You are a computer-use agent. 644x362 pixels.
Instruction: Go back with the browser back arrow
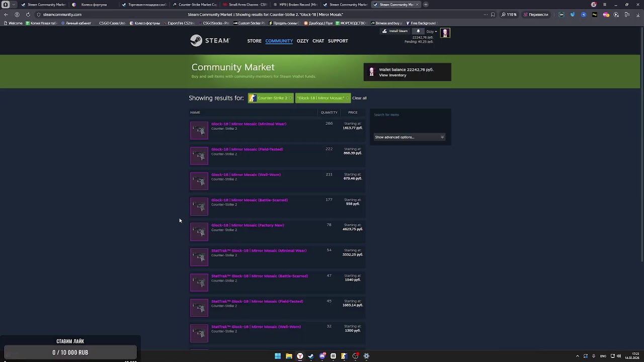pos(6,15)
